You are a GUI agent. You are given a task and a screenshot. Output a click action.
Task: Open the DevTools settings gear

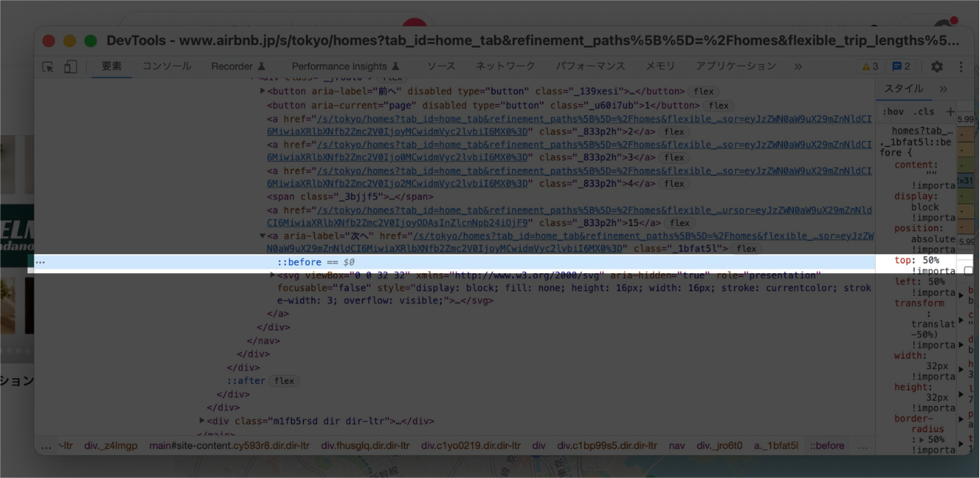tap(937, 66)
